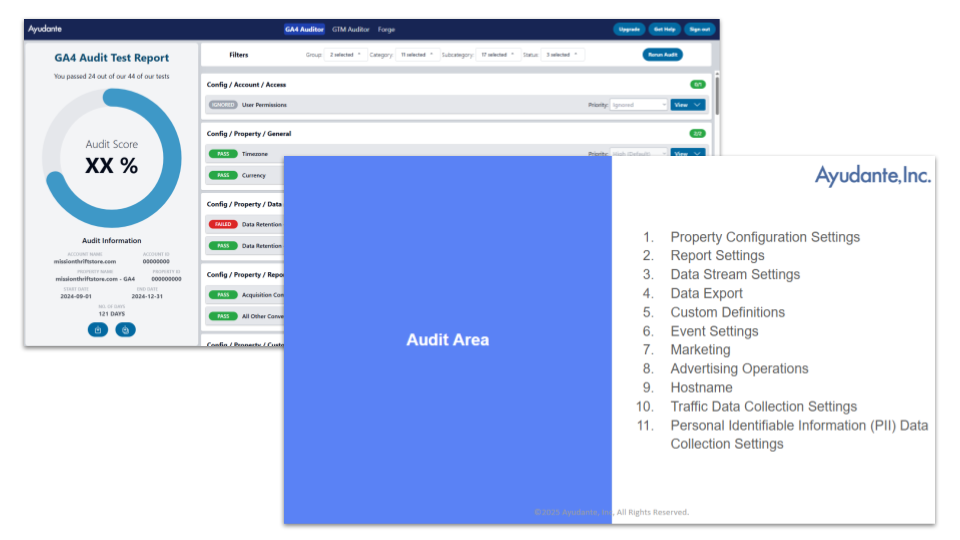Click 'You passed 24 out of our 44' text
Screen dimensions: 960x540
pos(111,77)
